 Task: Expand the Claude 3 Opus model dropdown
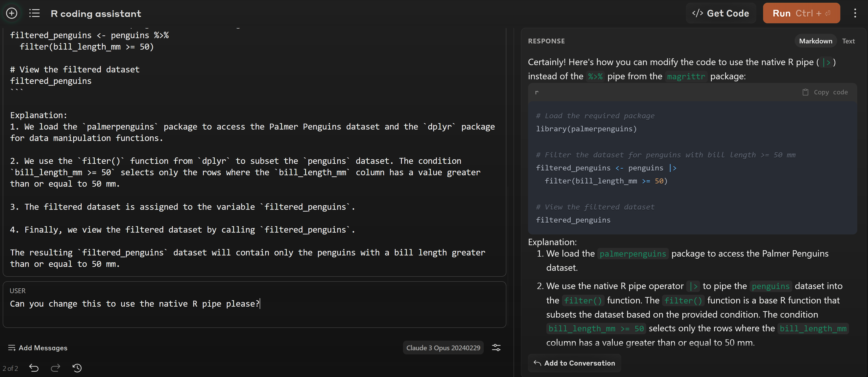(x=443, y=348)
